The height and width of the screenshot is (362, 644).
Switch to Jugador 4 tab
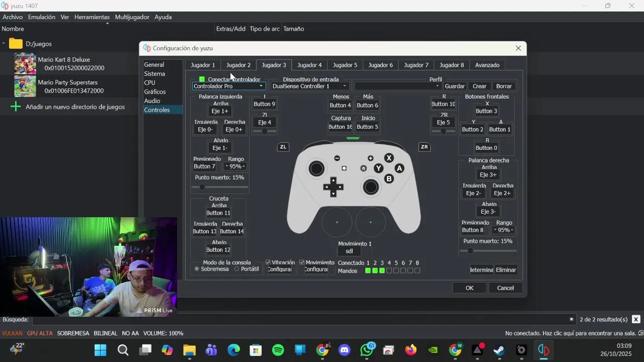point(309,65)
